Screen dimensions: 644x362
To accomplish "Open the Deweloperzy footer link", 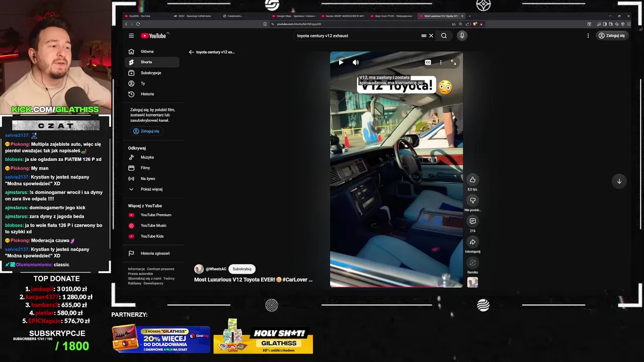I will click(153, 283).
